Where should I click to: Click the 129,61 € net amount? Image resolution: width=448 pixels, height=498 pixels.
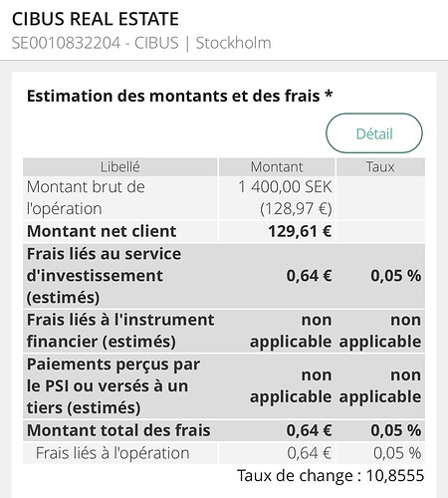(300, 231)
